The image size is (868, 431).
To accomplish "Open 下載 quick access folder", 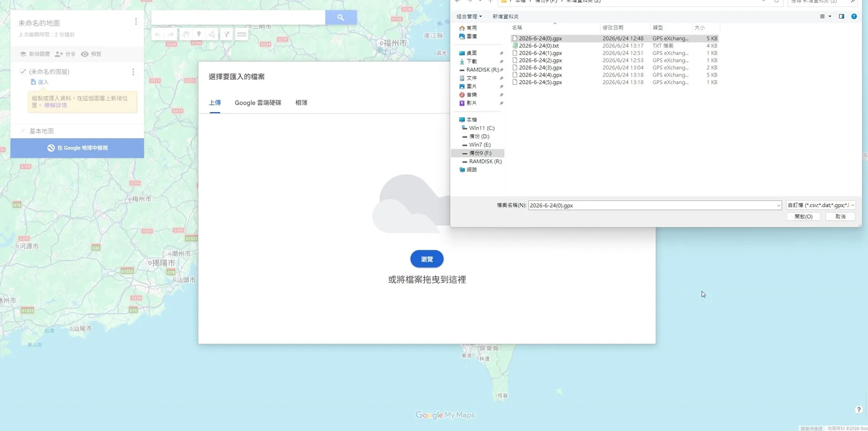I will (x=472, y=62).
